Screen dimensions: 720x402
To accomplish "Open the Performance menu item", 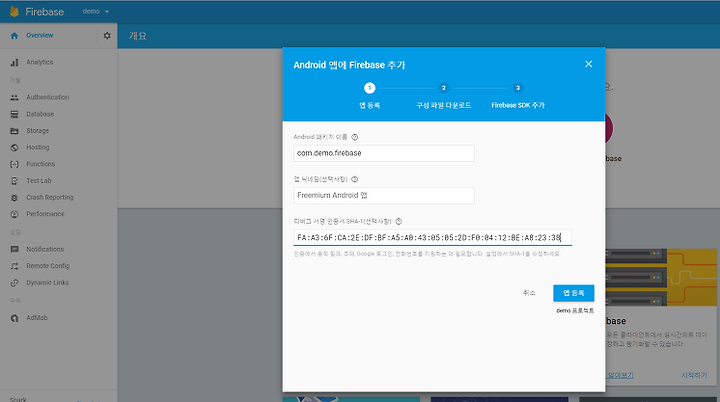I will click(45, 214).
